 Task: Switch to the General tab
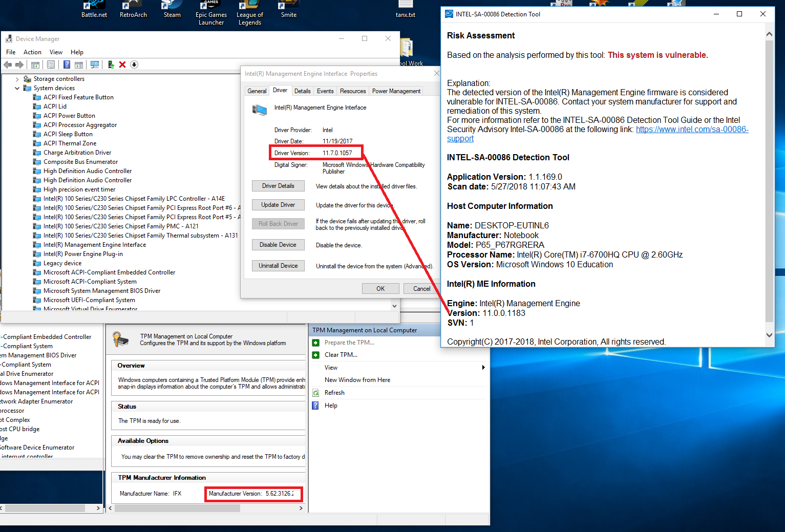tap(257, 91)
